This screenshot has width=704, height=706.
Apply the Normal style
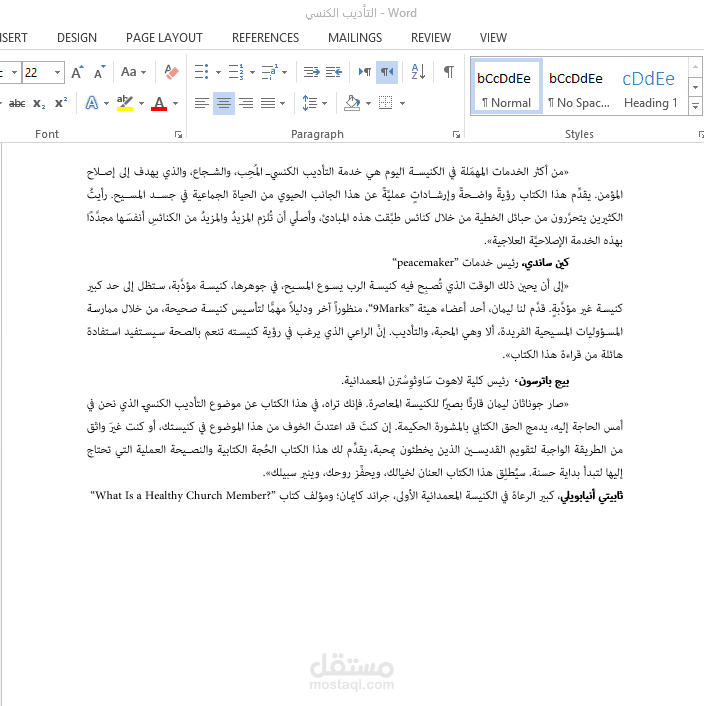coord(506,86)
